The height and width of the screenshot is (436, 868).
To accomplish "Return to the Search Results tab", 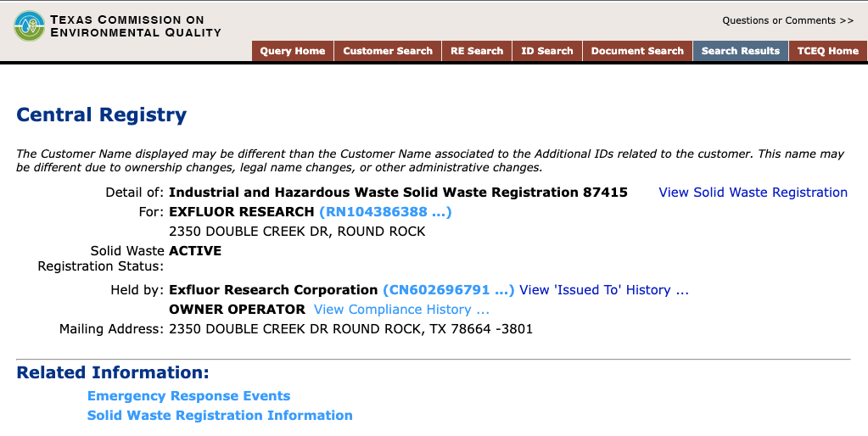I will 741,51.
